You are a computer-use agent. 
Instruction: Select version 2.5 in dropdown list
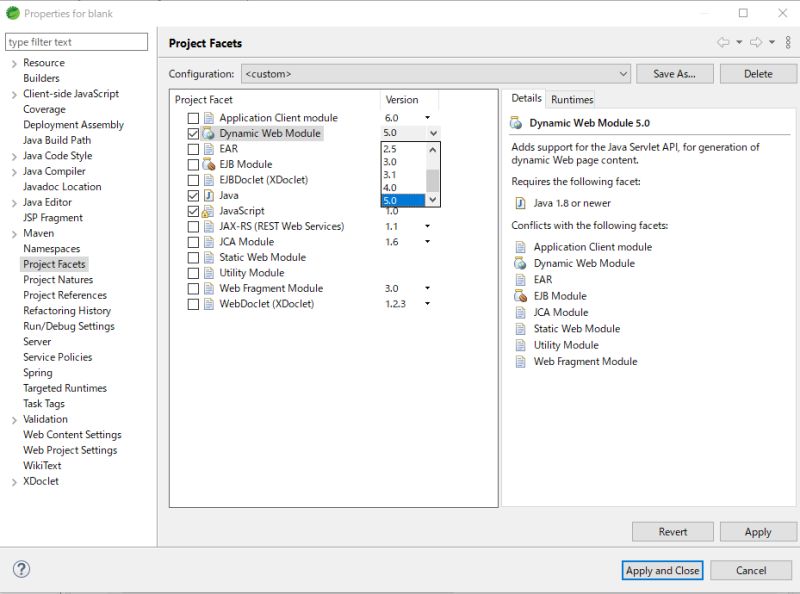tap(404, 149)
